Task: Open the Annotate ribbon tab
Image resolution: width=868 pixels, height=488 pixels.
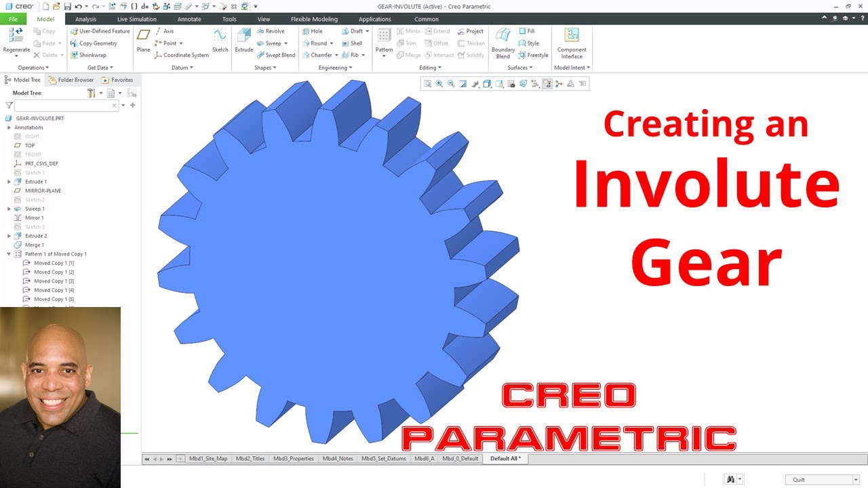Action: click(189, 19)
